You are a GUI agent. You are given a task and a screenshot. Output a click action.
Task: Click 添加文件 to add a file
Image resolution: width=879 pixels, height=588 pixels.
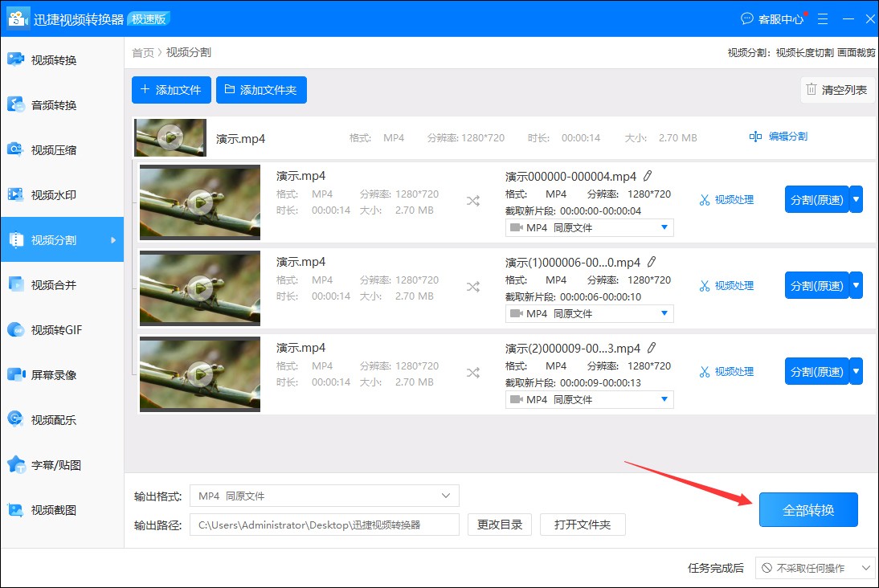pos(171,90)
